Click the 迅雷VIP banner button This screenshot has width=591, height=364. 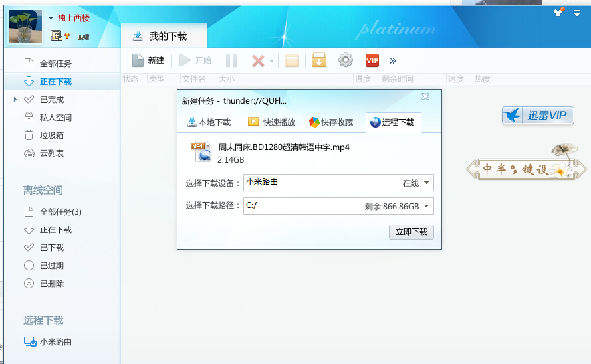coord(538,115)
